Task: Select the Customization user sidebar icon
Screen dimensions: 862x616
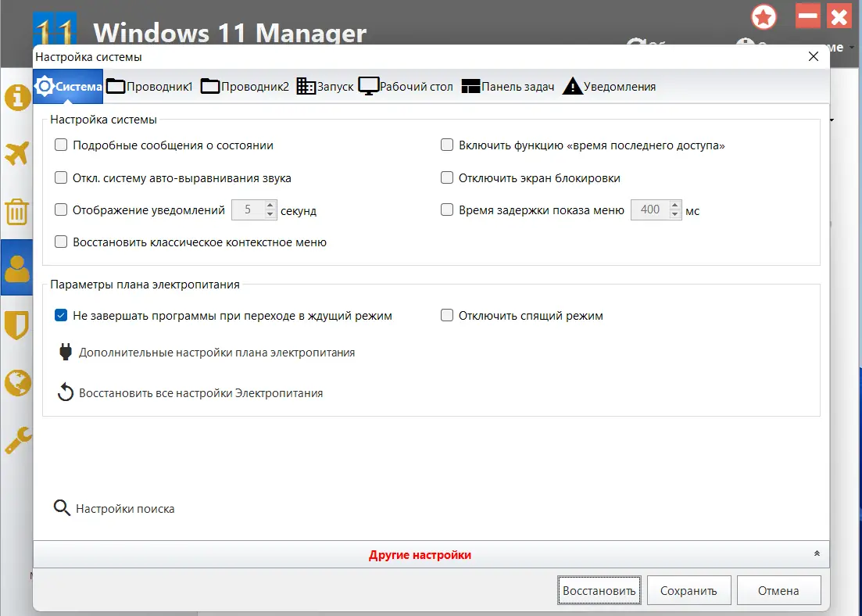Action: pos(17,268)
